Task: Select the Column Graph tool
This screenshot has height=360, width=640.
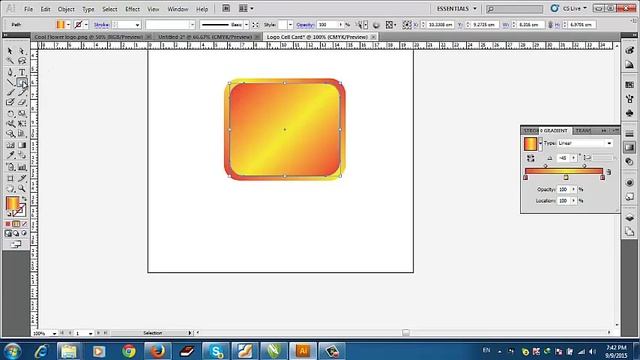Action: [x=22, y=167]
